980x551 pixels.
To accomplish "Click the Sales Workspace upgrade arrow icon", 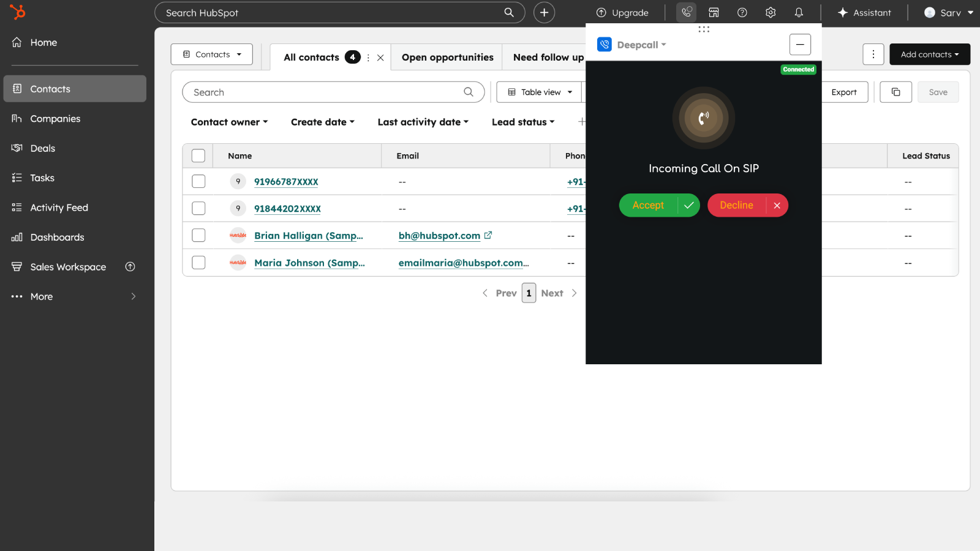I will pyautogui.click(x=130, y=266).
